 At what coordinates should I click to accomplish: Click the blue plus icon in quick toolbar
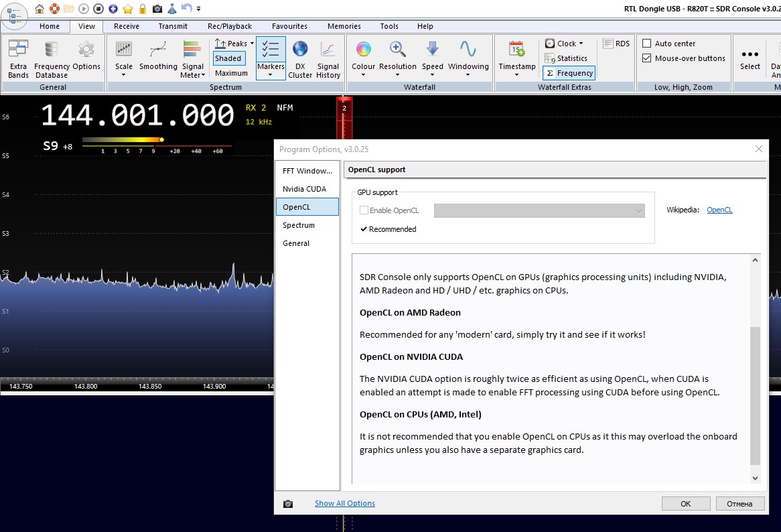(x=113, y=9)
